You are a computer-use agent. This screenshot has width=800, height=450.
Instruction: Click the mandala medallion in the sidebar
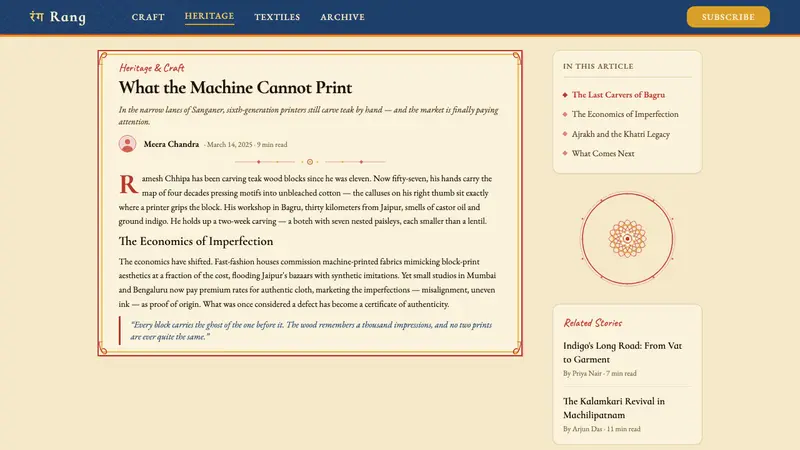628,238
